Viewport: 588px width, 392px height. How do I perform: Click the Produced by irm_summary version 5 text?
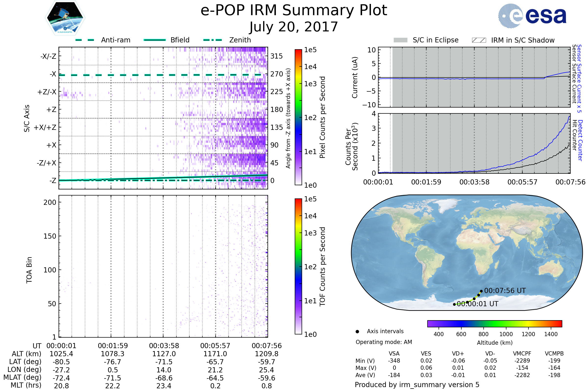pyautogui.click(x=417, y=385)
